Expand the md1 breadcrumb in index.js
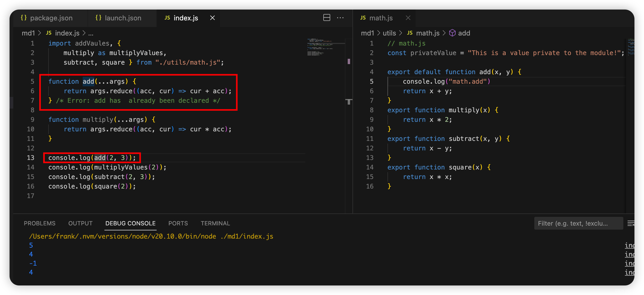The width and height of the screenshot is (644, 295). (x=28, y=33)
